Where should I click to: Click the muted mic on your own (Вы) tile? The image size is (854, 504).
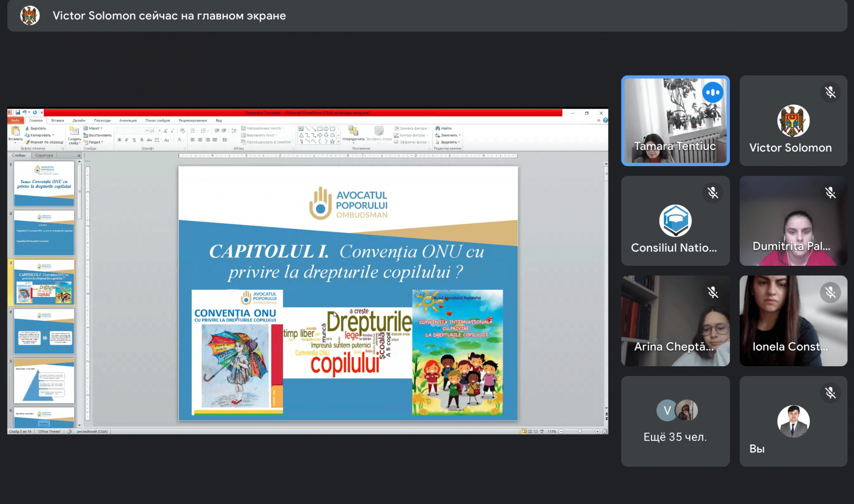coord(830,393)
